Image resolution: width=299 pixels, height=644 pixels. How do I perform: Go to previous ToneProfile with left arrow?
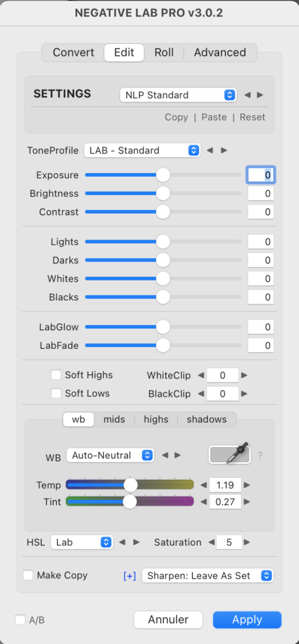pos(210,150)
